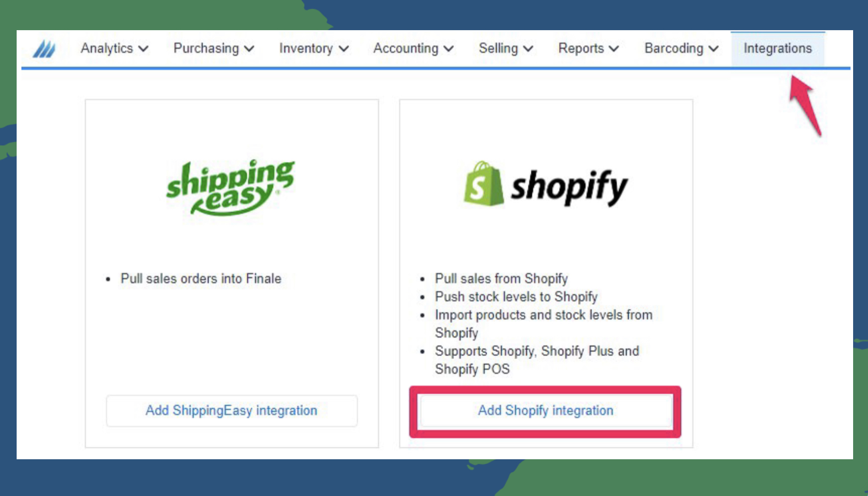Click the chevron next to Analytics
Viewport: 868px width, 496px height.
point(143,49)
